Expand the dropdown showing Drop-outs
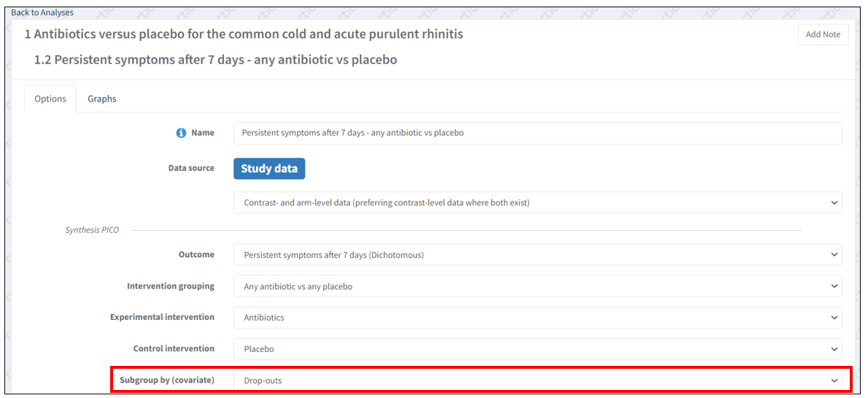 point(538,380)
